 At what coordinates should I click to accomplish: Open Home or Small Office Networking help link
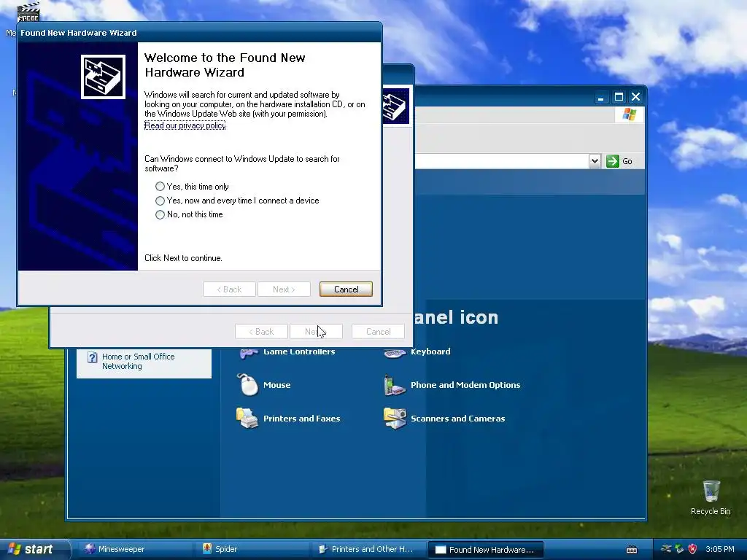[138, 361]
